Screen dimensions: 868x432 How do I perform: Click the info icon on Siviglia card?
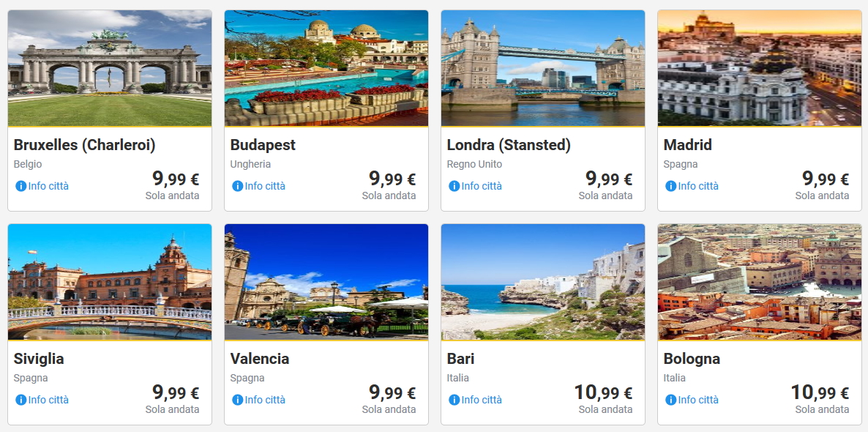tap(20, 400)
